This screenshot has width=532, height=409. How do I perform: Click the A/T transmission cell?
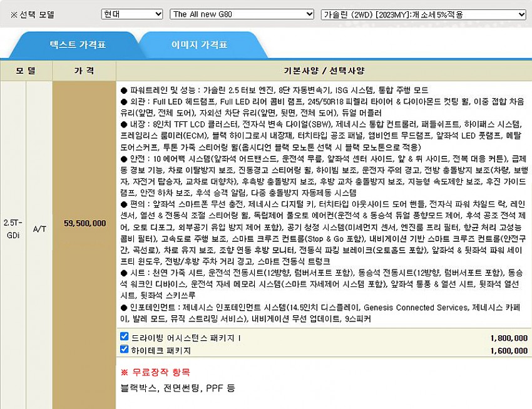point(39,228)
